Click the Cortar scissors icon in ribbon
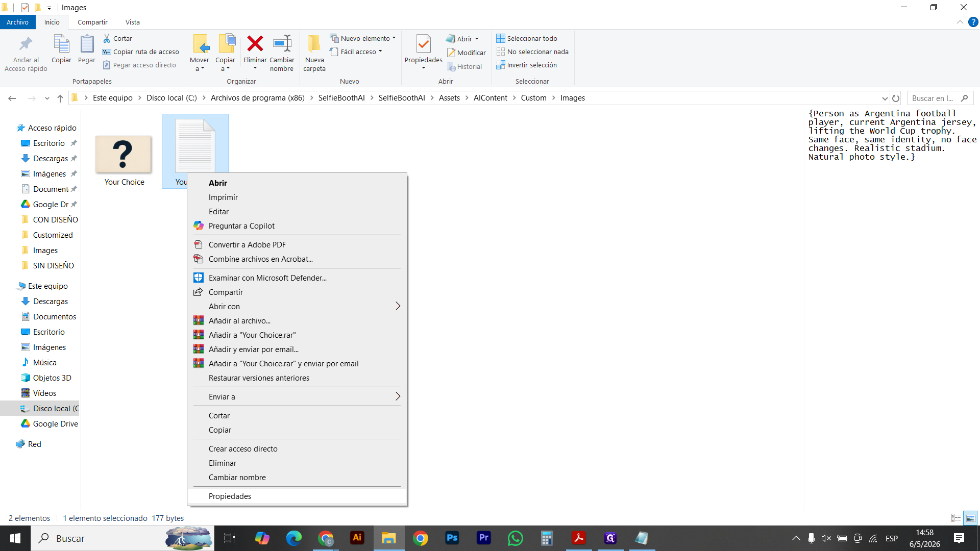 (x=107, y=38)
